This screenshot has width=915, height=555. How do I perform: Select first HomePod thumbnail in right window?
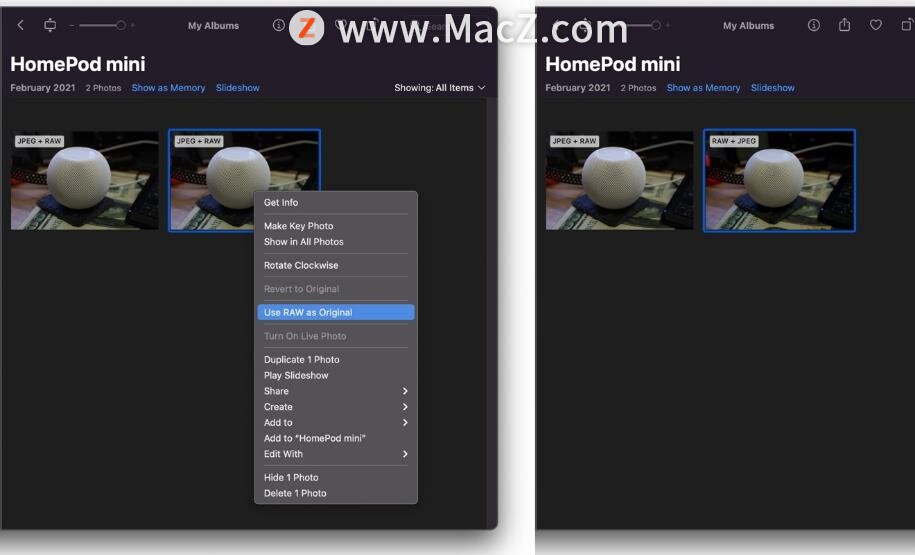619,180
